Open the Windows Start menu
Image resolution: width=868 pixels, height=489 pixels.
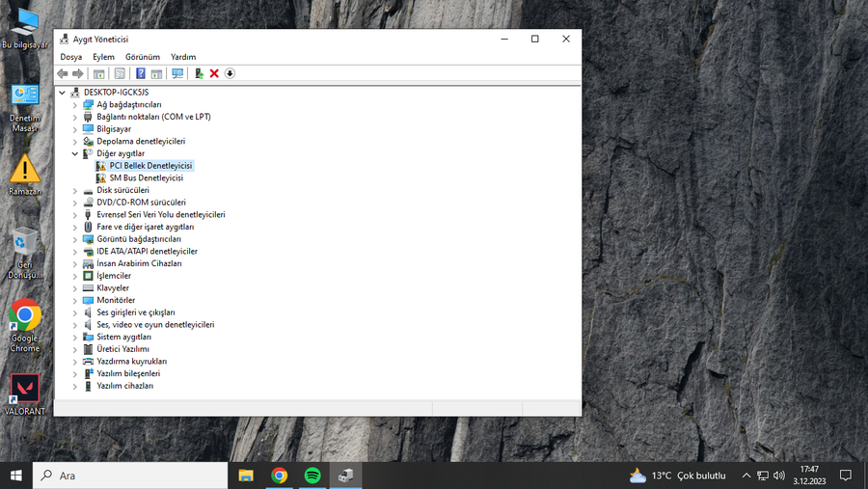(16, 475)
